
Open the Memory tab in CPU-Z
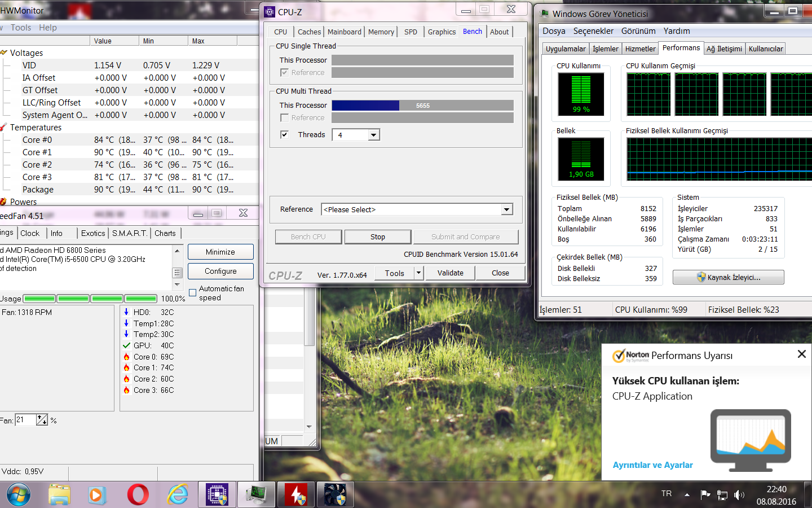click(381, 32)
